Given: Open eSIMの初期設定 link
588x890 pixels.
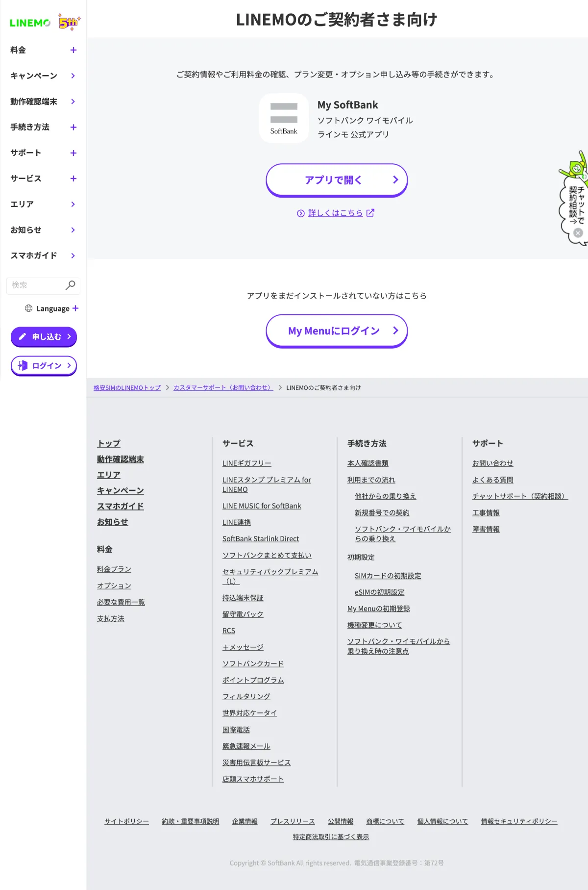Looking at the screenshot, I should click(380, 592).
